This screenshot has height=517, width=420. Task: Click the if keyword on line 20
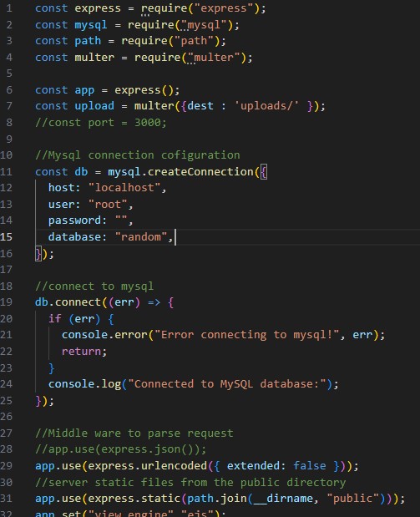pos(55,318)
